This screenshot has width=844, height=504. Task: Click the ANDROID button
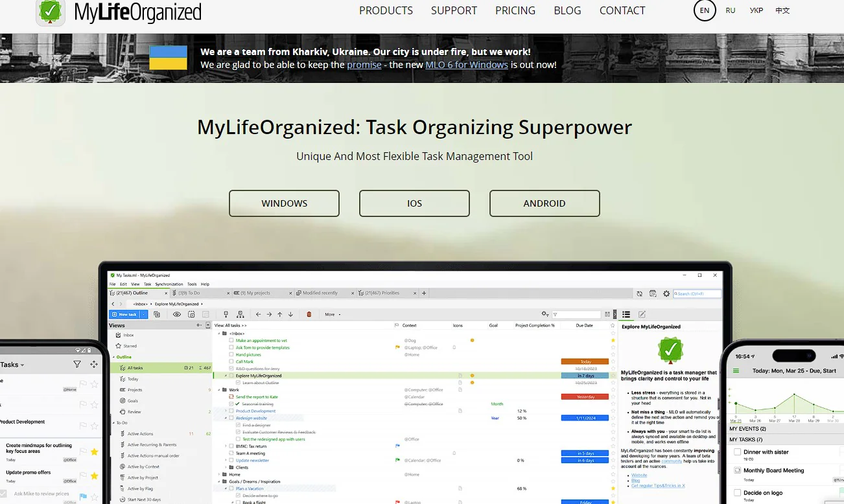click(545, 203)
